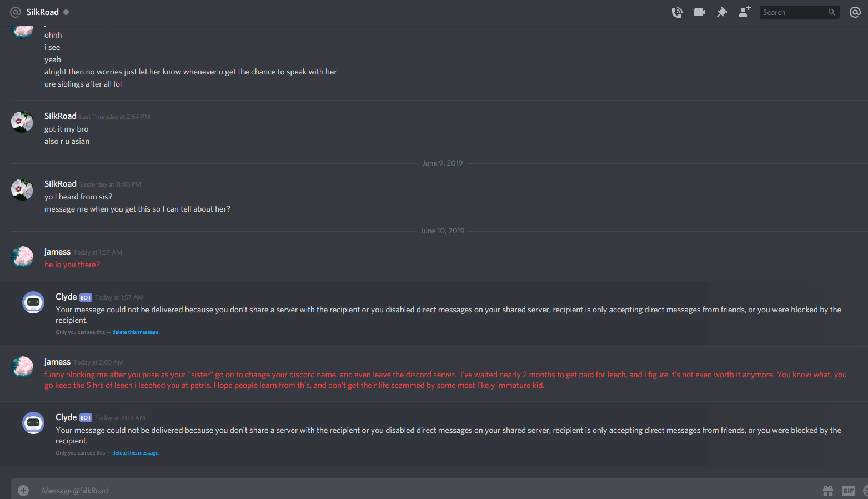This screenshot has width=868, height=499.
Task: Click jamess avatar beside the 2:03 AM message
Action: point(22,367)
